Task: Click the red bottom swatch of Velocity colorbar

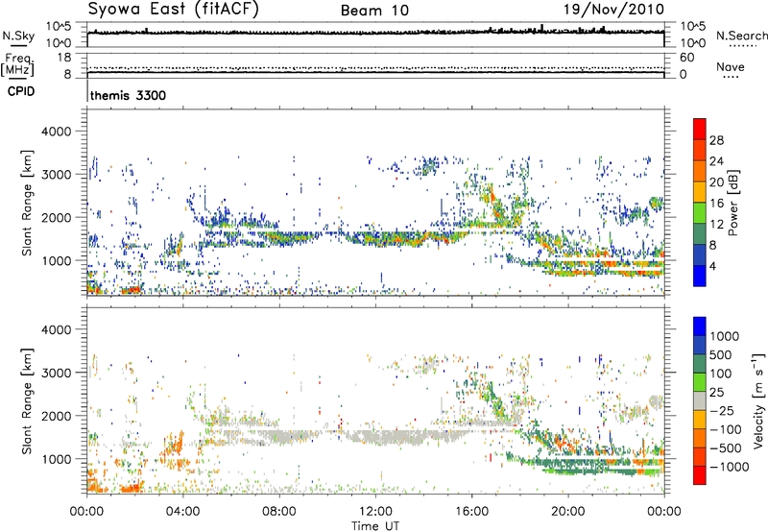Action: pos(700,475)
